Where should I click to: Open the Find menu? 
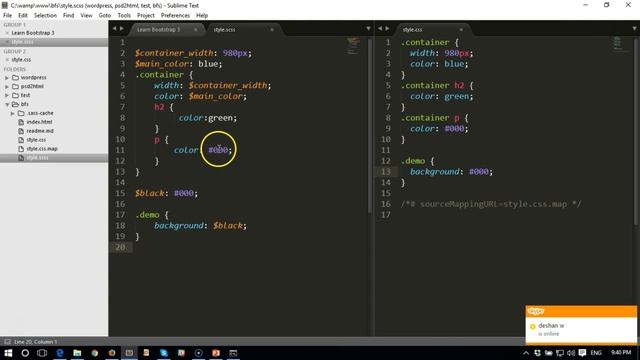(69, 16)
